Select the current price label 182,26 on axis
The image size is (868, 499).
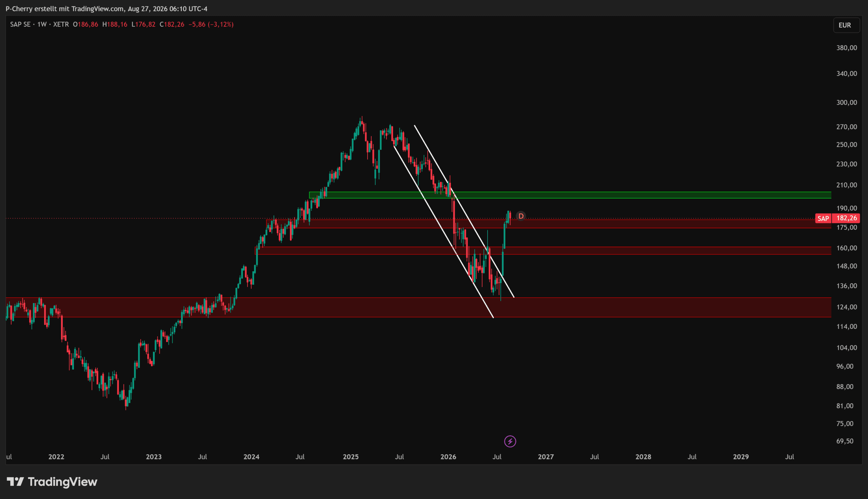tap(846, 218)
